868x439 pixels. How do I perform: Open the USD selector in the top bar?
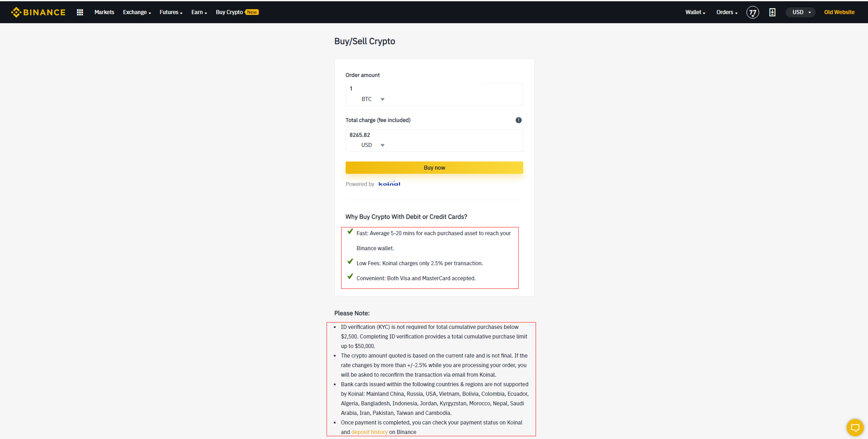800,12
